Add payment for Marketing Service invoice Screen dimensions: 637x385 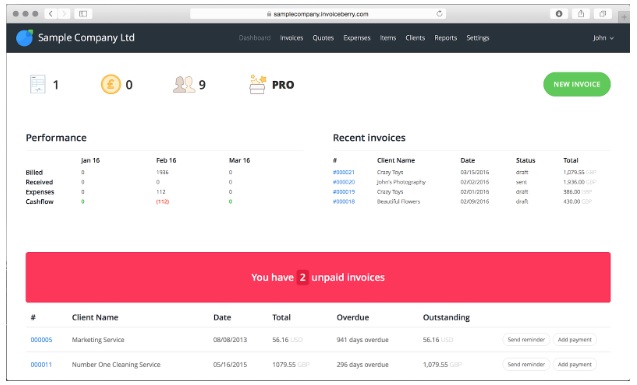pos(574,340)
